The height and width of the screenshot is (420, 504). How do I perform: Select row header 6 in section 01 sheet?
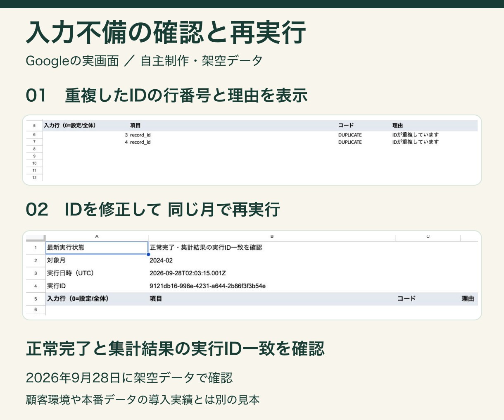tap(34, 135)
